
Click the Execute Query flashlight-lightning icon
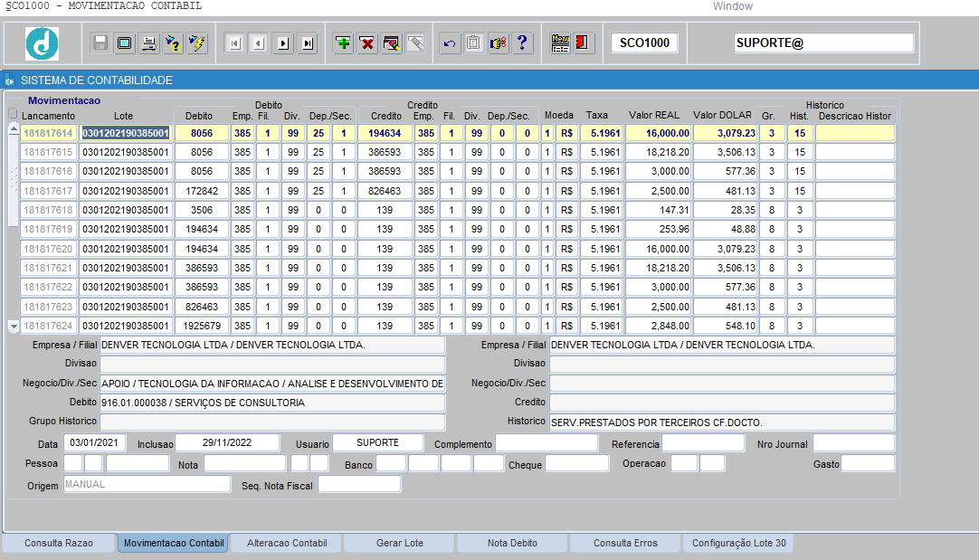(x=197, y=43)
